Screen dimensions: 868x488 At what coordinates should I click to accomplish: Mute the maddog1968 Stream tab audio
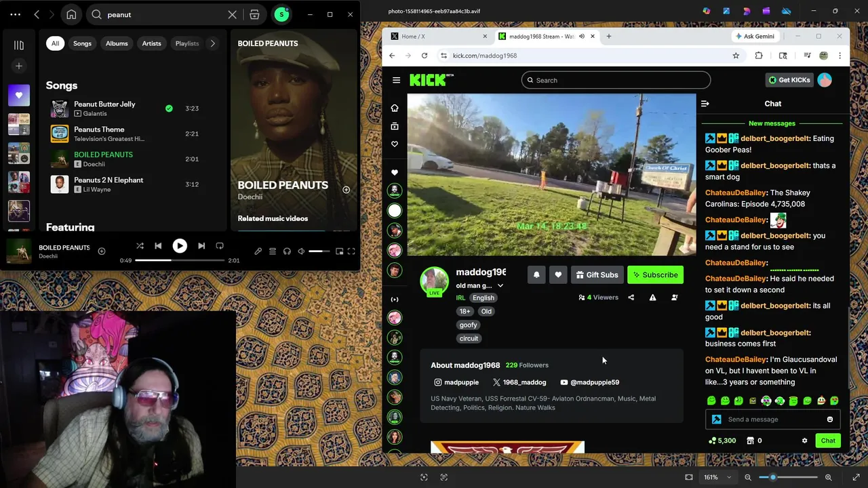(582, 37)
